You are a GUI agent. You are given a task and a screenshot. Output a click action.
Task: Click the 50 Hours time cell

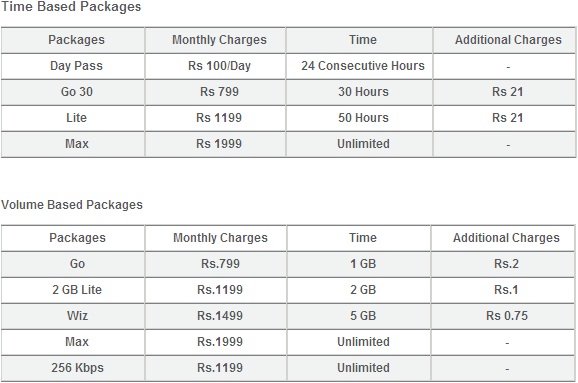click(363, 118)
